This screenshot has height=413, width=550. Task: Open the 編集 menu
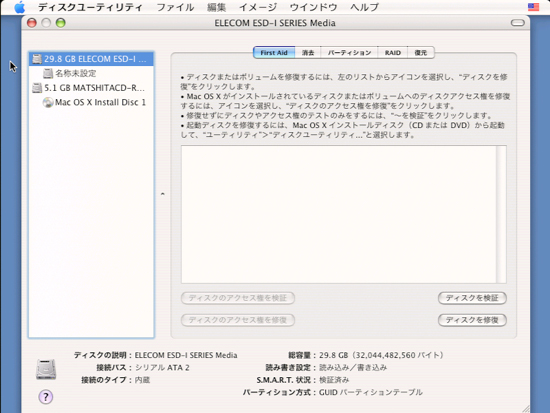pos(216,7)
